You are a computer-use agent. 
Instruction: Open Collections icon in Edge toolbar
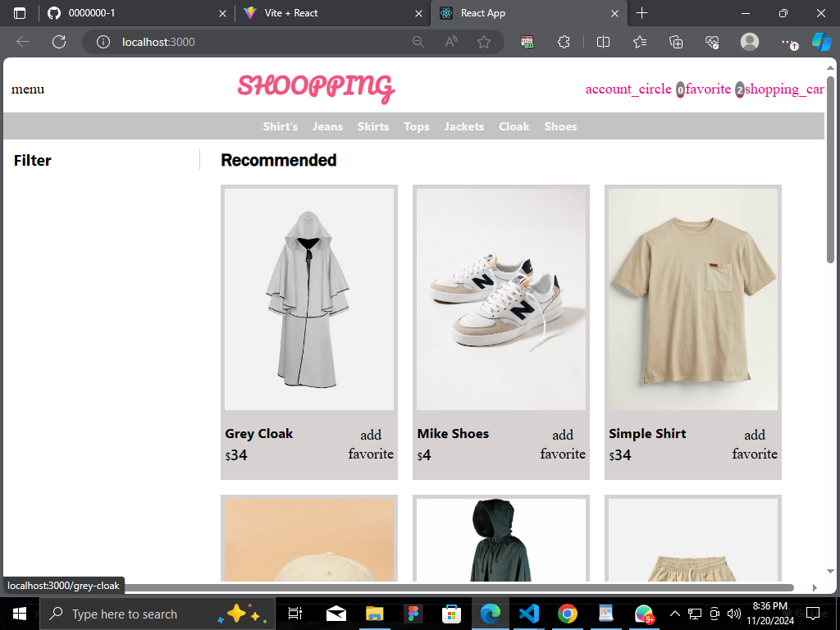click(676, 42)
